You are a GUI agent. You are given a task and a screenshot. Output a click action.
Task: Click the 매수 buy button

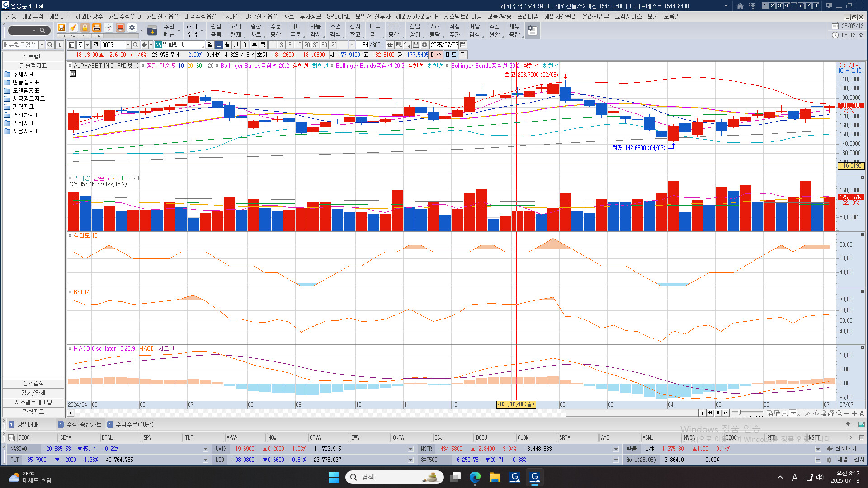coord(436,55)
